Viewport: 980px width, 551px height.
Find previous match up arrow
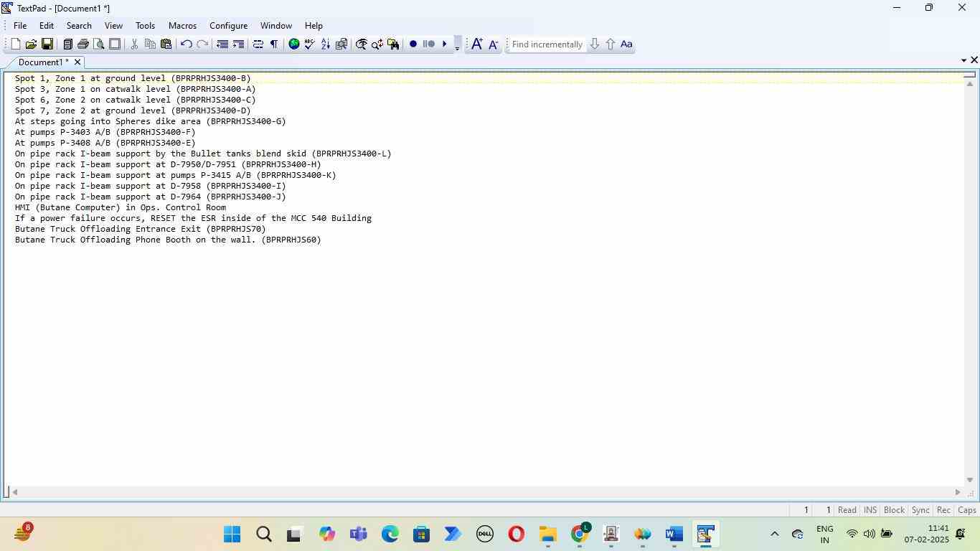(x=611, y=44)
